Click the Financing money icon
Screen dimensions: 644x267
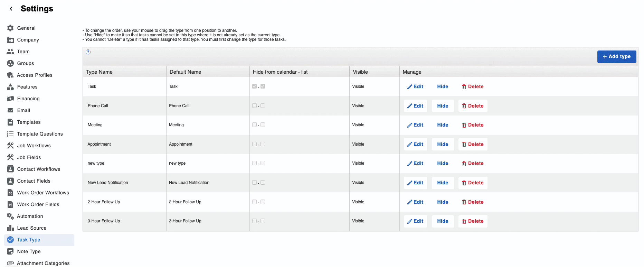tap(10, 99)
